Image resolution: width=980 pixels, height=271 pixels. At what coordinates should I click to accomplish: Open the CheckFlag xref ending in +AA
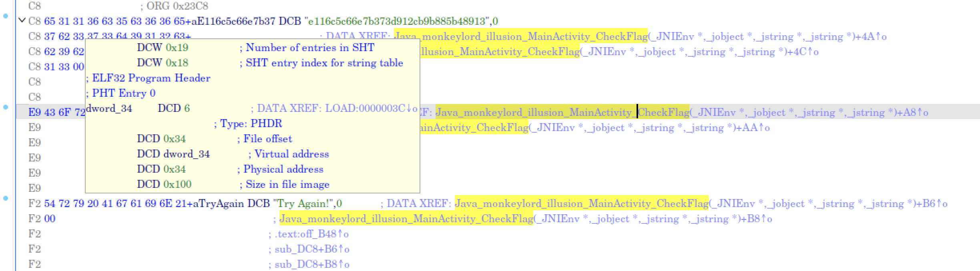tap(472, 128)
